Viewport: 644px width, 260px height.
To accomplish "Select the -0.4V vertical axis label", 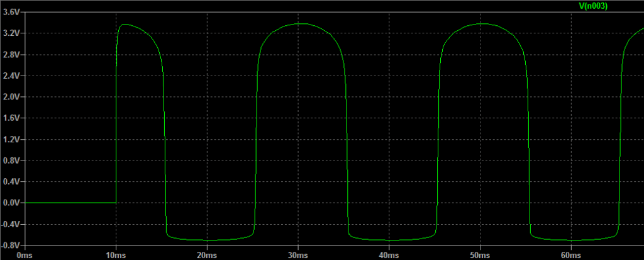I will [11, 224].
